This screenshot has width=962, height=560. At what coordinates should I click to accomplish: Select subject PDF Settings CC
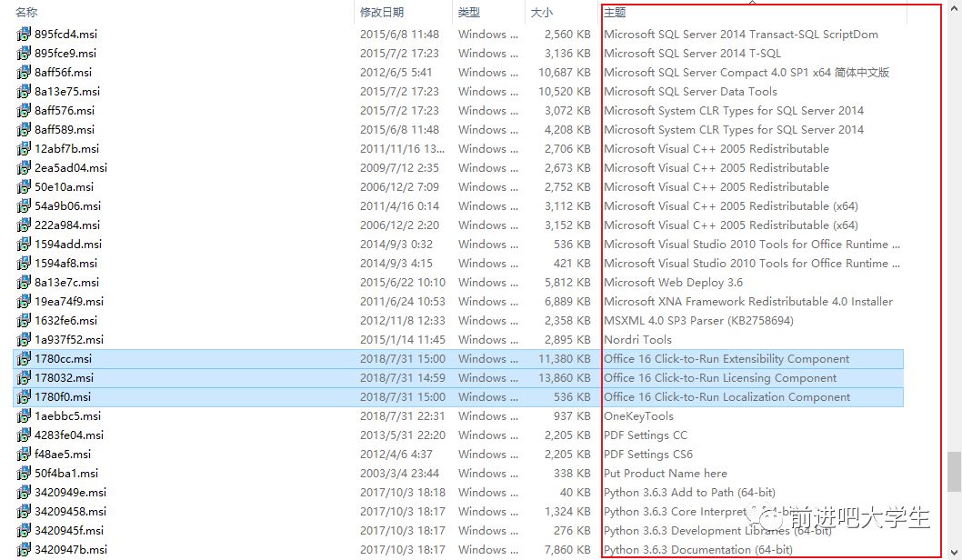pyautogui.click(x=646, y=435)
